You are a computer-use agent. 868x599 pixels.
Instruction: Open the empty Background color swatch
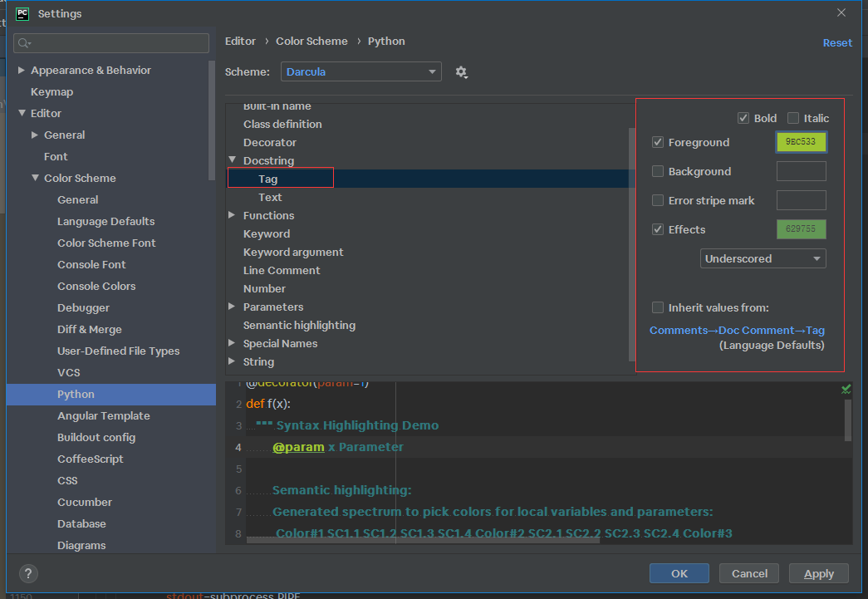click(x=801, y=171)
